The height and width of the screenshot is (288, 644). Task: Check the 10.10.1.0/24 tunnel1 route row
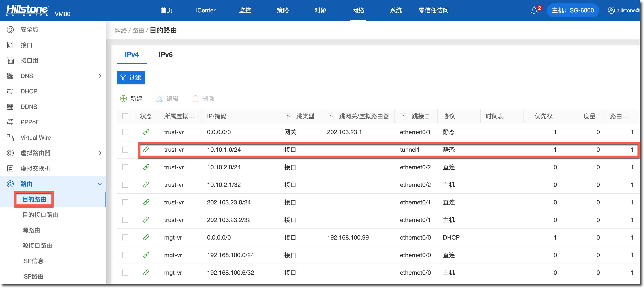125,149
